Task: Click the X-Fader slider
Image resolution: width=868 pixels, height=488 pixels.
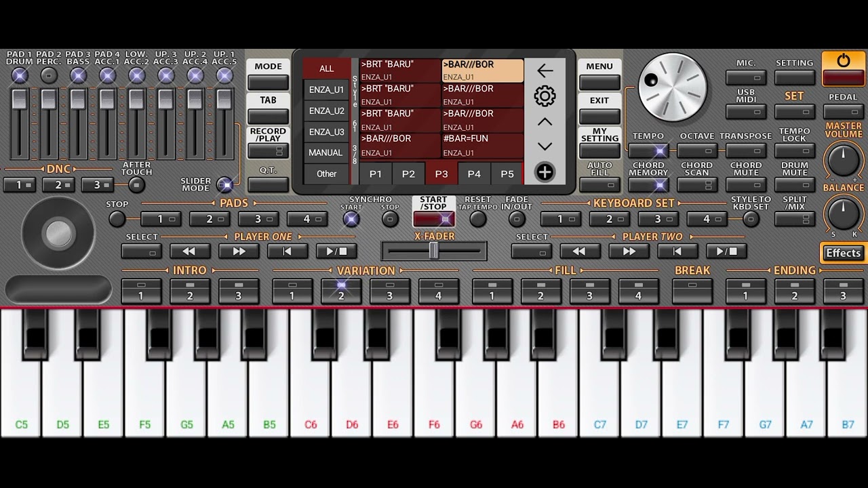Action: click(x=434, y=251)
